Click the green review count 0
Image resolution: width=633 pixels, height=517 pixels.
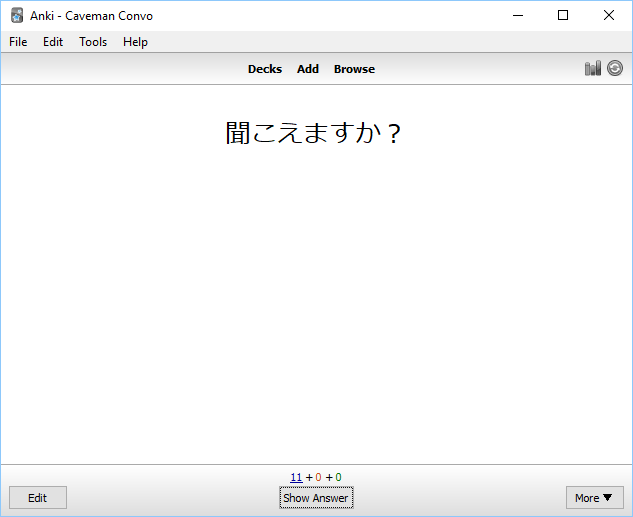coord(338,477)
